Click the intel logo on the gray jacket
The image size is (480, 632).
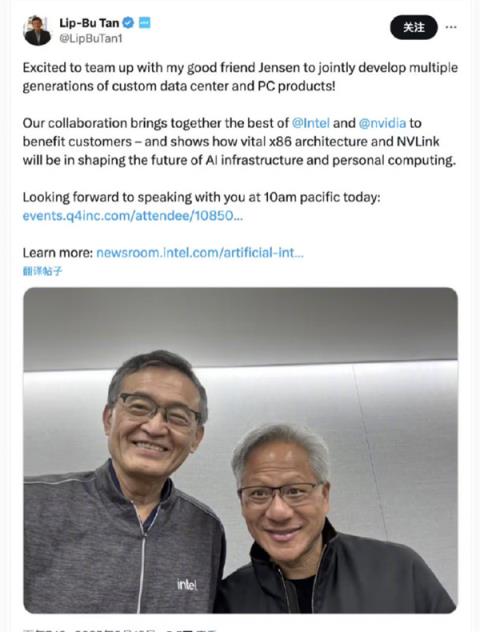187,584
